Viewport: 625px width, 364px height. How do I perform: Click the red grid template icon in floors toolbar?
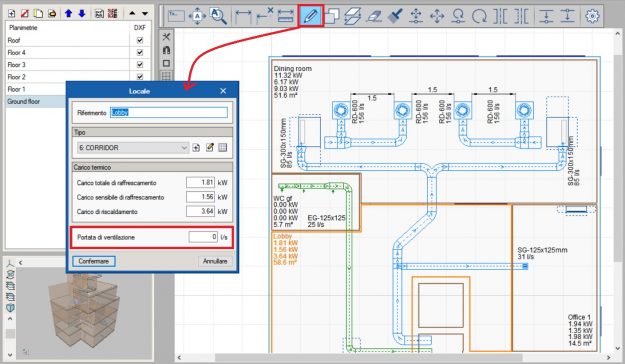click(x=113, y=14)
